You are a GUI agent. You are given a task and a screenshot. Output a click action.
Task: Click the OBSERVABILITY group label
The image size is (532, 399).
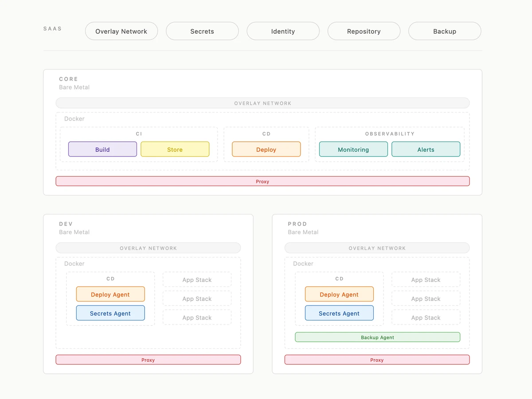pos(390,134)
